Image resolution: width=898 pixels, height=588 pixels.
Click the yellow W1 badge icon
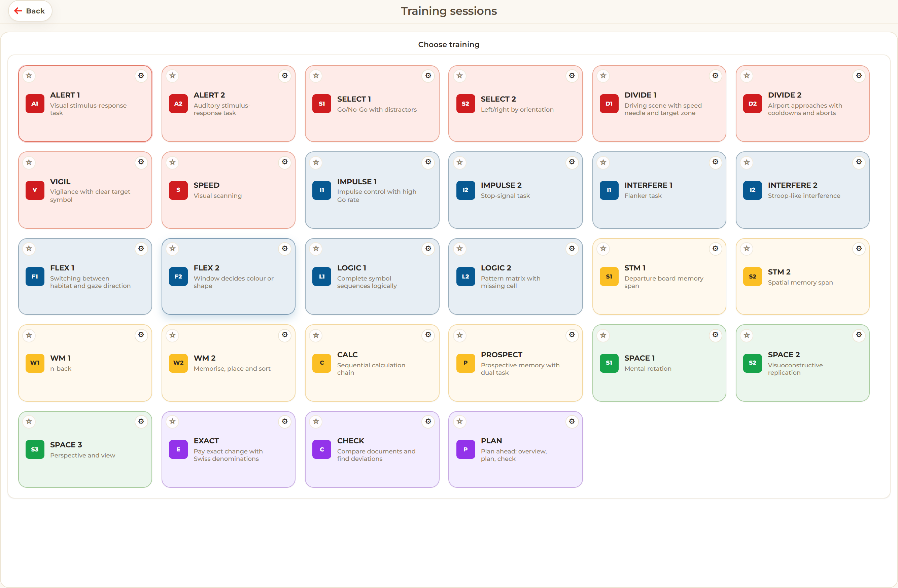(x=35, y=363)
